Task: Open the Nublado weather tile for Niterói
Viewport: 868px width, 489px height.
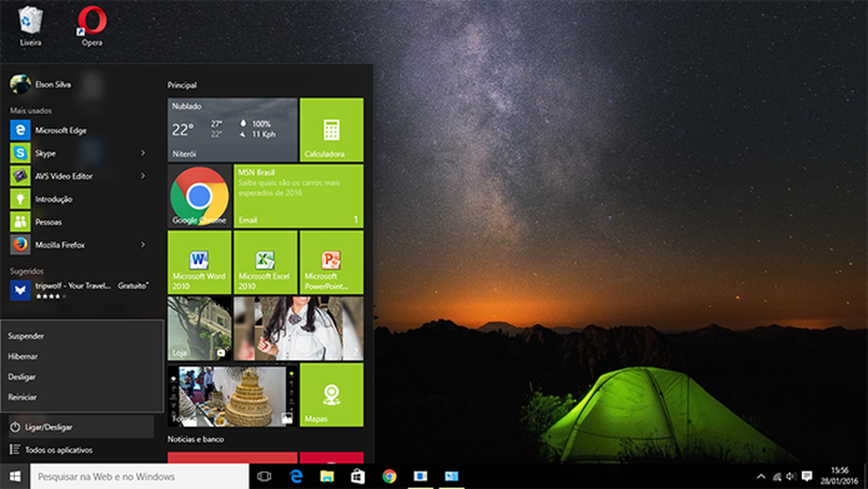Action: (233, 130)
